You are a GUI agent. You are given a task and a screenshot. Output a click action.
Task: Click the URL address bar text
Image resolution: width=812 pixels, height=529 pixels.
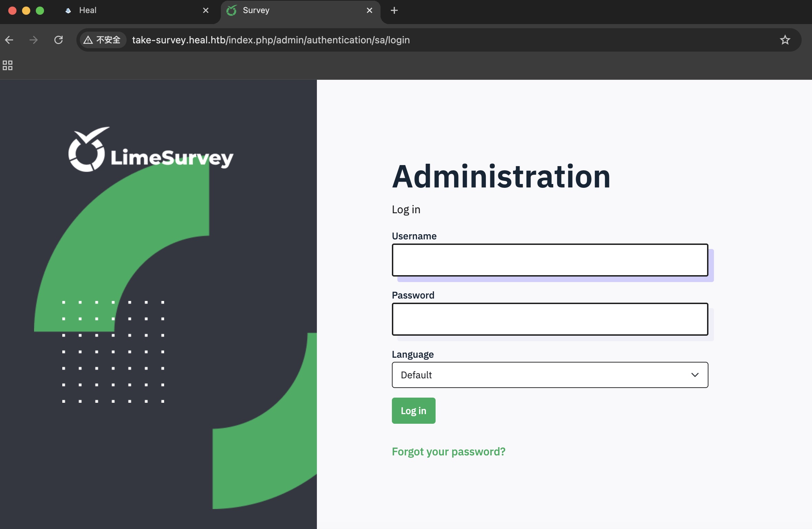[x=271, y=40]
